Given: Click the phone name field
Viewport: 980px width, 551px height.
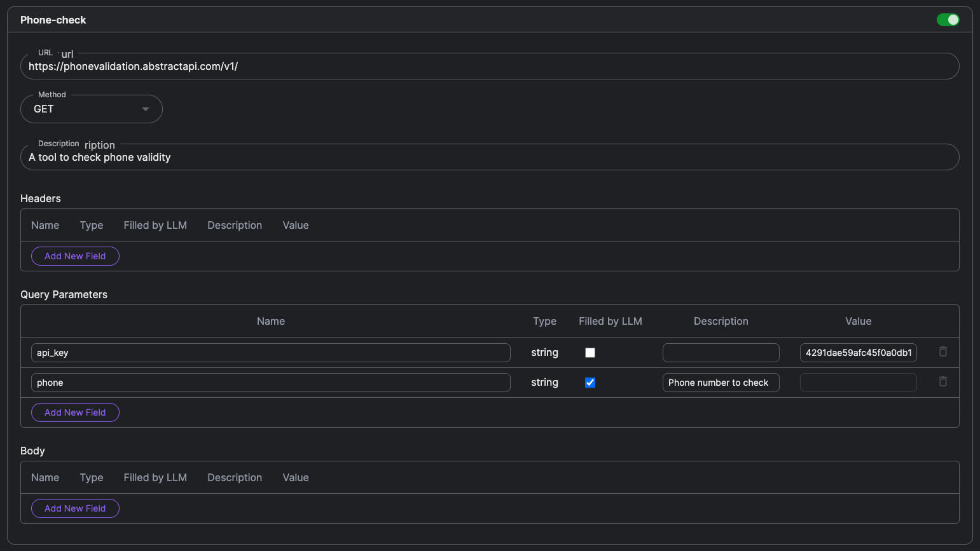Looking at the screenshot, I should [x=270, y=383].
